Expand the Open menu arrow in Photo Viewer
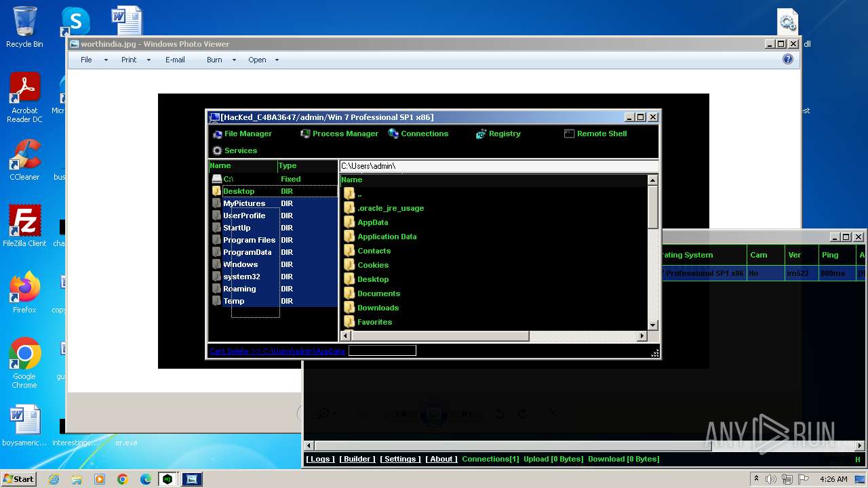Viewport: 868px width, 488px height. [x=277, y=60]
